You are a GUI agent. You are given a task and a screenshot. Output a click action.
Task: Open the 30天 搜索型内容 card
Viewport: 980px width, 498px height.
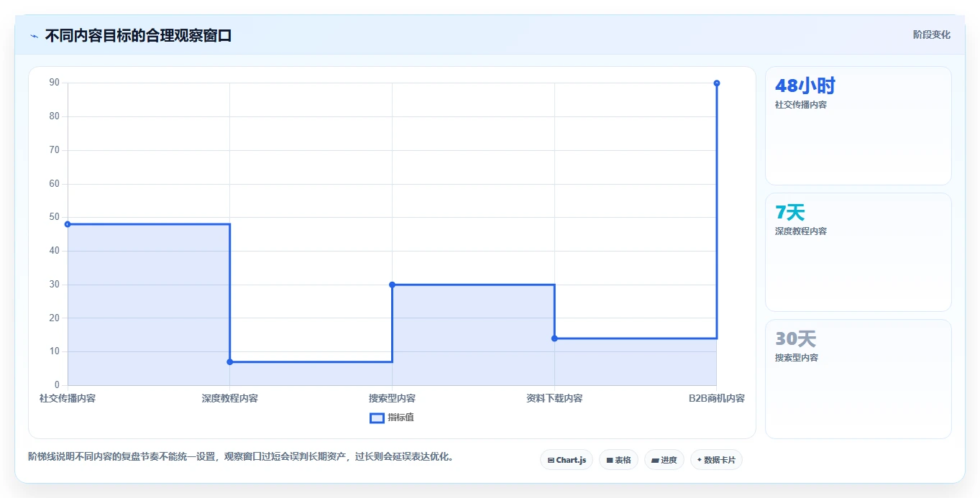(x=858, y=379)
